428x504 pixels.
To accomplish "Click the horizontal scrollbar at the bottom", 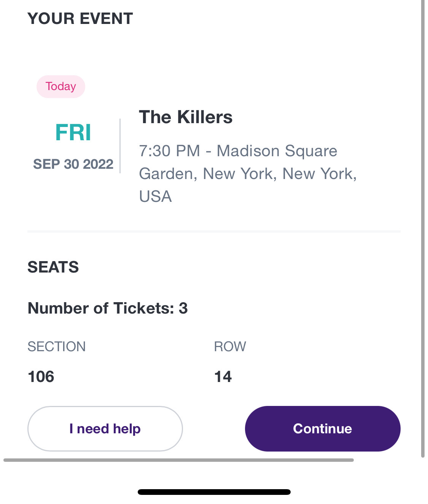I will pos(178,460).
